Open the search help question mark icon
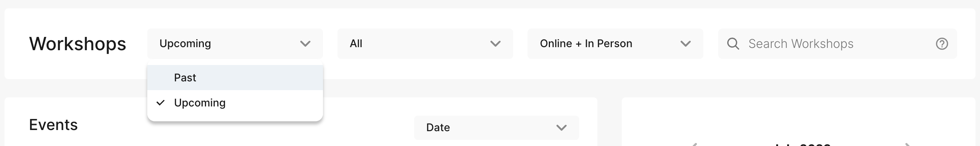 (x=942, y=44)
